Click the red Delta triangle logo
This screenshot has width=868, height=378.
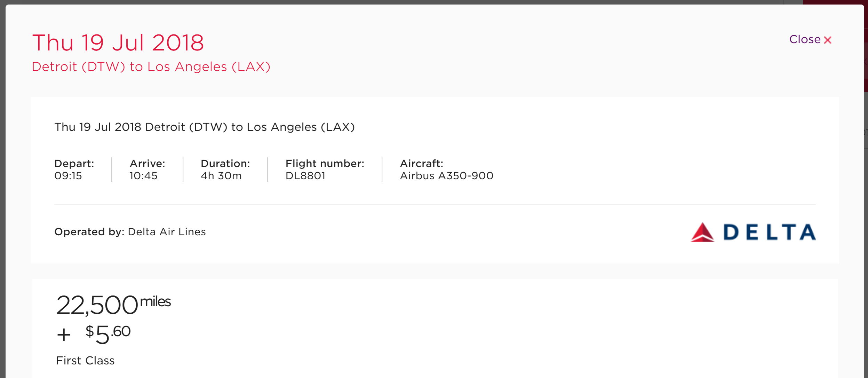[x=702, y=233]
